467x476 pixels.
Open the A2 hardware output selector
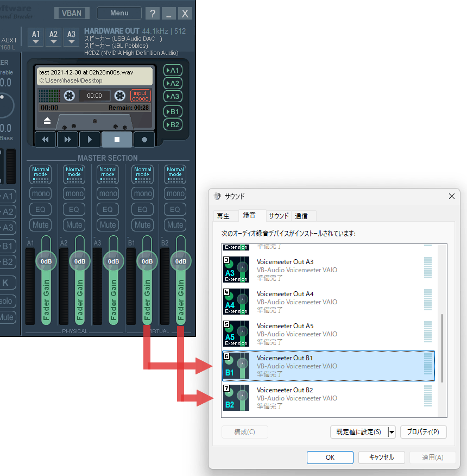[53, 37]
